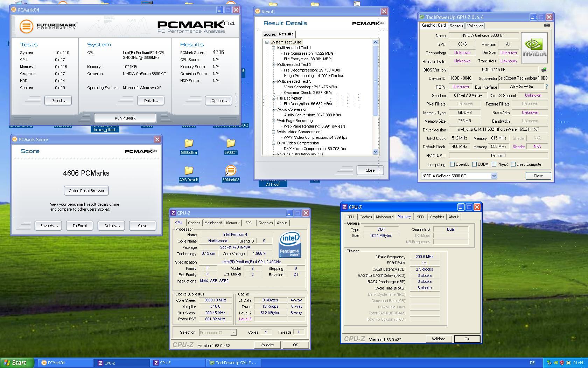Screen dimensions: 588x368
Task: Enable the DirectCompute checkbox in GPU-Z
Action: point(513,164)
